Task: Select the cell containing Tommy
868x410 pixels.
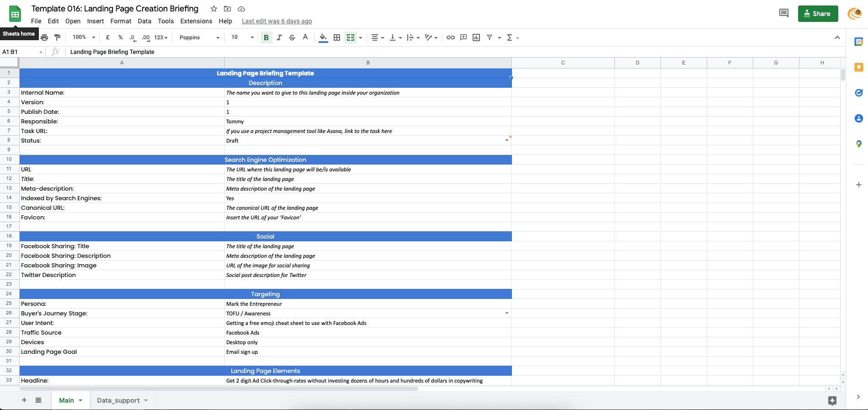Action: 368,121
